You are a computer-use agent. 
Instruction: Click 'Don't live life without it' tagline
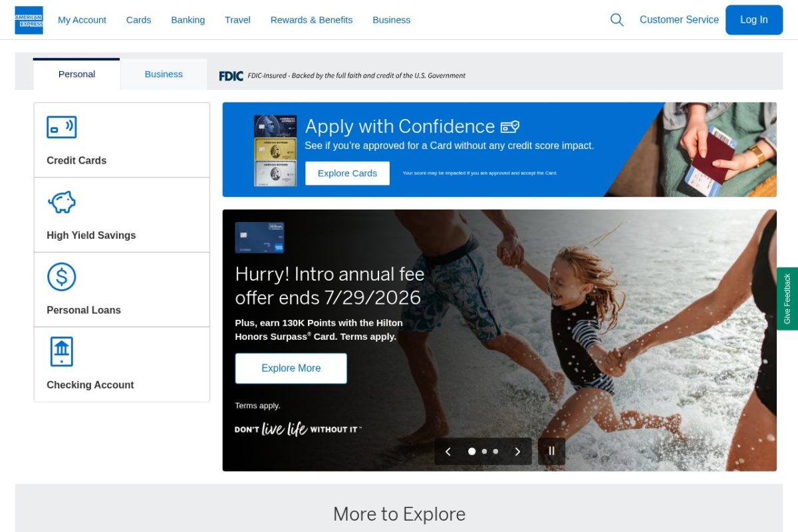tap(298, 429)
